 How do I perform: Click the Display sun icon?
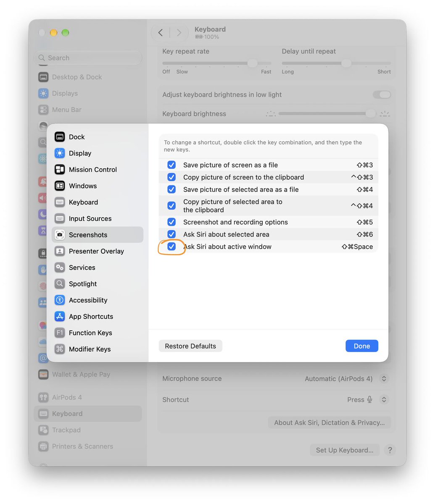60,153
